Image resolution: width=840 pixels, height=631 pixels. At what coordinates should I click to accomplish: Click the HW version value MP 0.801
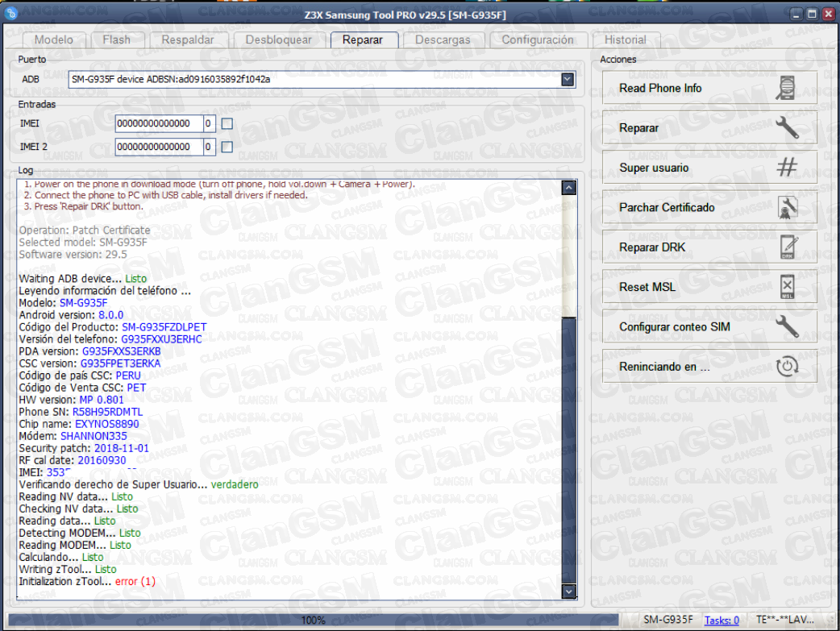[102, 400]
